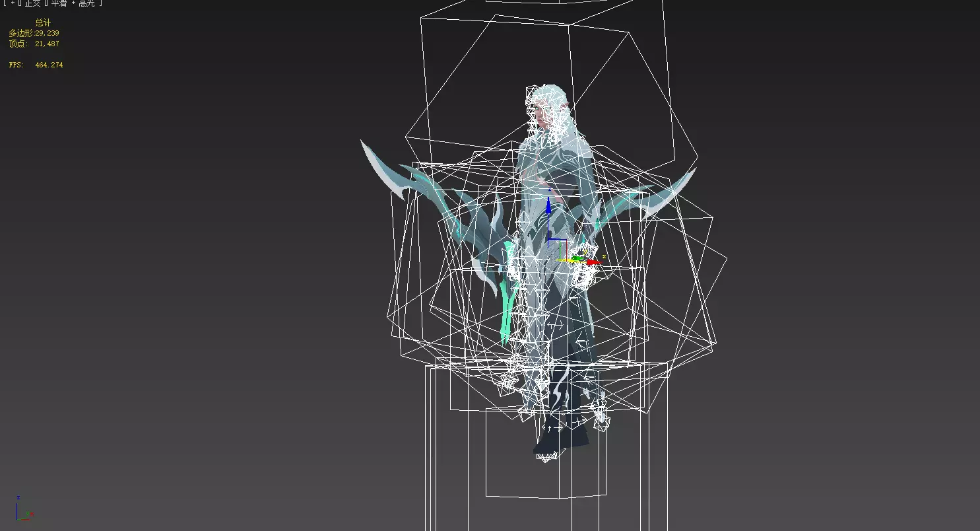Click the 总计 statistics heading
Image resolution: width=980 pixels, height=531 pixels.
[x=43, y=22]
